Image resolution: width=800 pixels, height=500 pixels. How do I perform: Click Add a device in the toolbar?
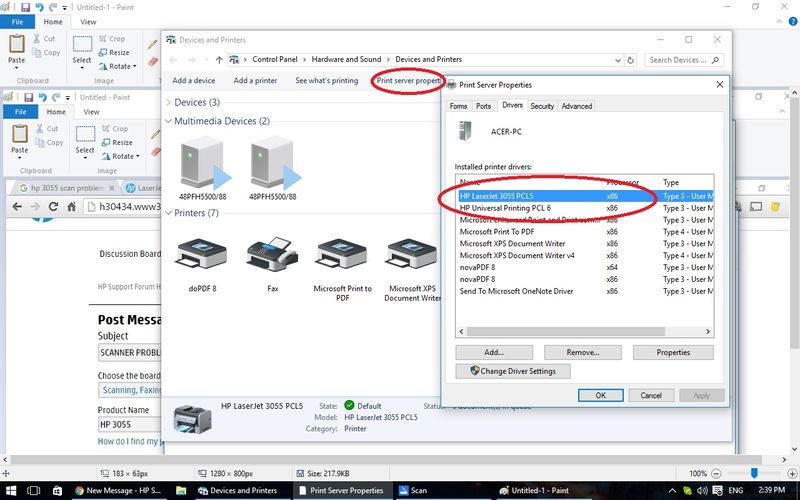193,81
